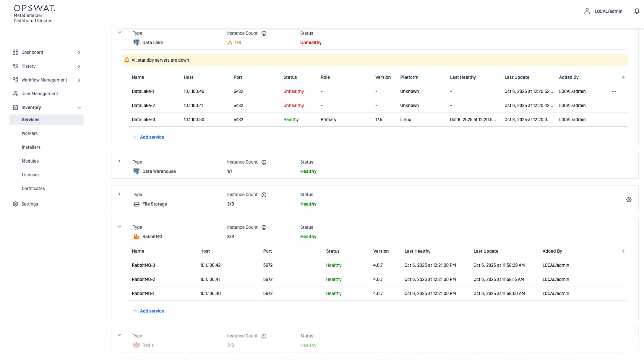Expand the Data Warehouse service section
644x361 pixels.
click(x=120, y=161)
